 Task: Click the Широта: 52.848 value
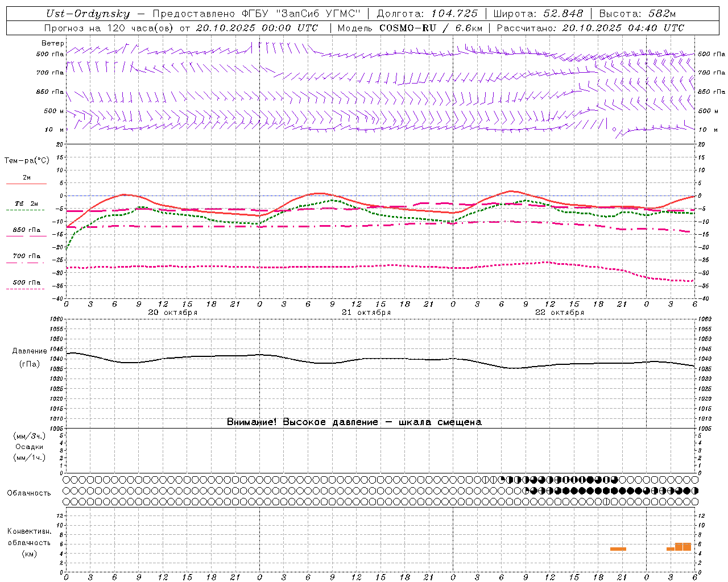[538, 14]
